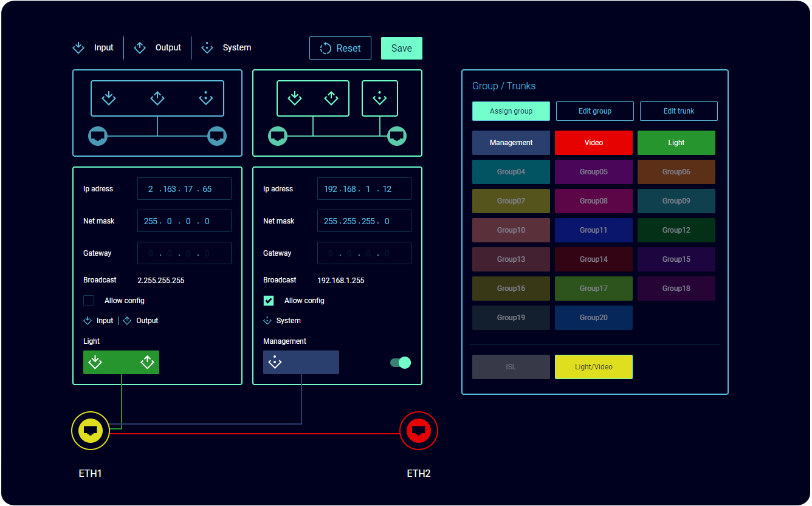812x506 pixels.
Task: Click the left panel Gateway input field
Action: click(184, 253)
